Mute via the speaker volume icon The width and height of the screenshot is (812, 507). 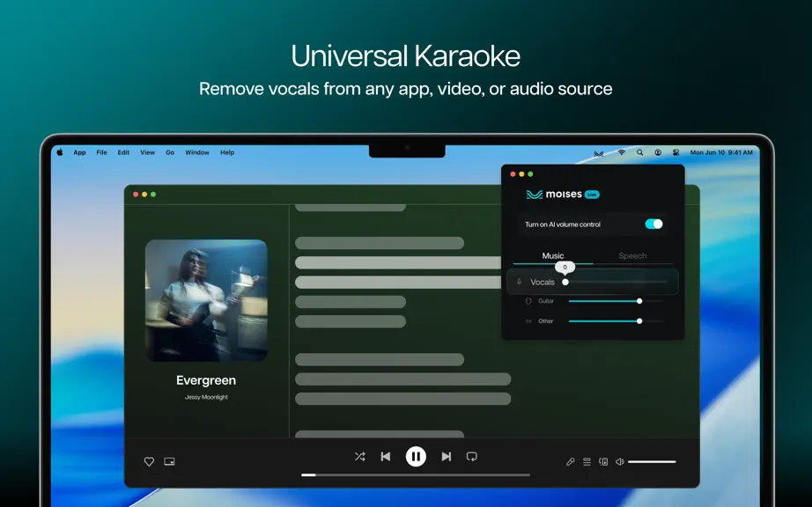[619, 461]
